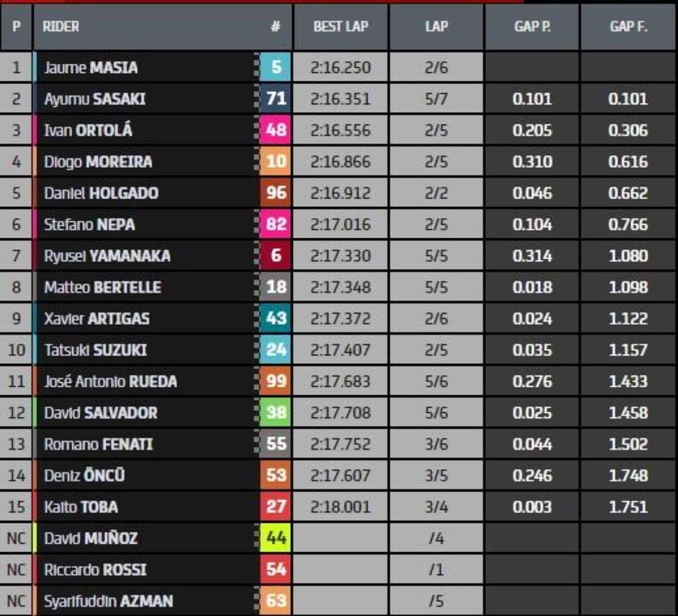Click David SALVADOR's green 38 badge
The height and width of the screenshot is (616, 678).
276,413
